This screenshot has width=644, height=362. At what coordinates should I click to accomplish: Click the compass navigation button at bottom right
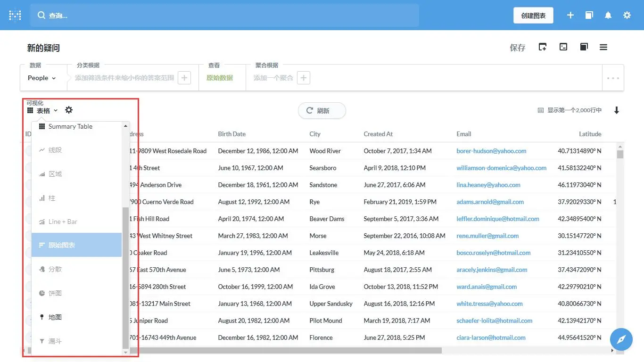click(621, 339)
